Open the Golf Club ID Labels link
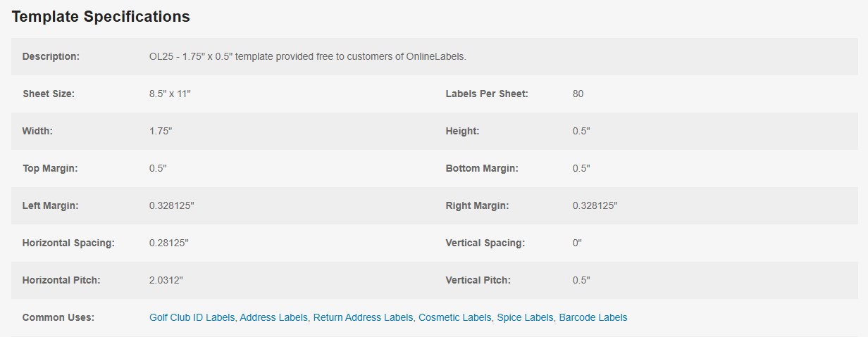The image size is (868, 337). point(192,317)
